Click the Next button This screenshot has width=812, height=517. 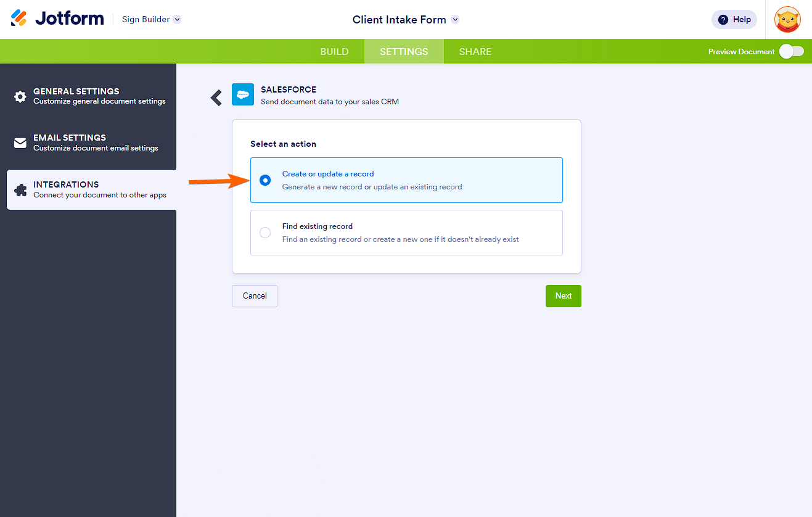coord(563,296)
